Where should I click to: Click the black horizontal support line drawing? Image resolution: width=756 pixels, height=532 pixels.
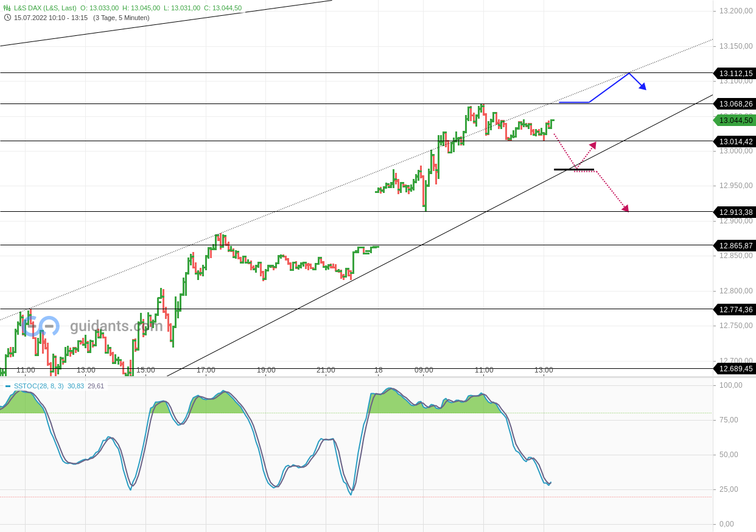574,169
